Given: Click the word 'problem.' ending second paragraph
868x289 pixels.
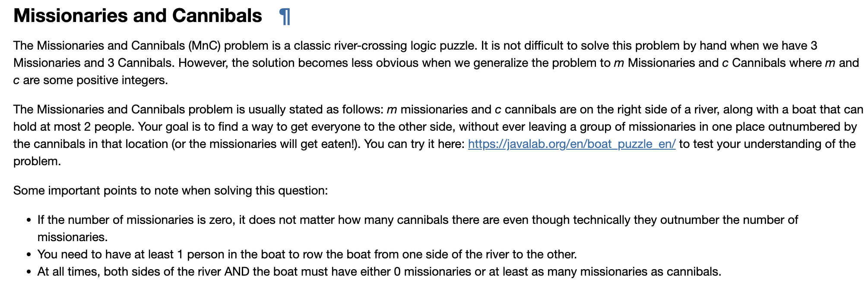Looking at the screenshot, I should click(x=37, y=161).
